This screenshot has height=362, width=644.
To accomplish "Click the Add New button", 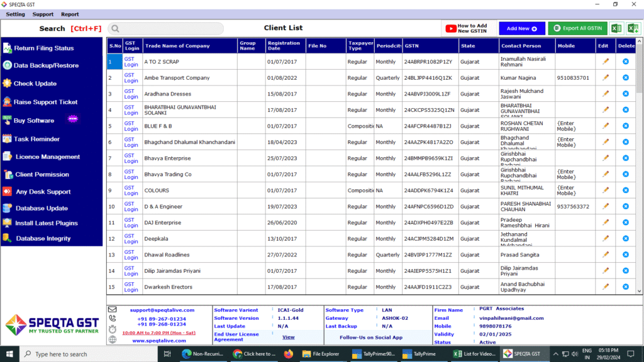I will [x=521, y=28].
